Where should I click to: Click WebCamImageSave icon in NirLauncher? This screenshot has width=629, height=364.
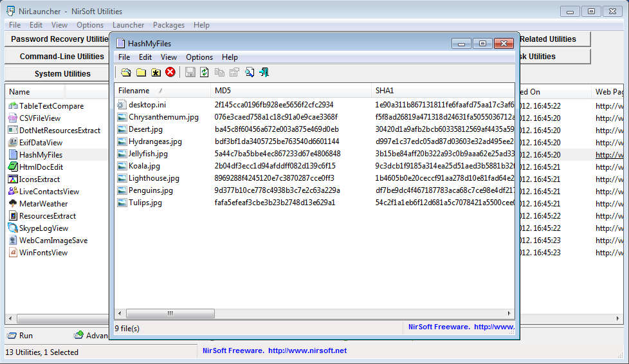(13, 241)
